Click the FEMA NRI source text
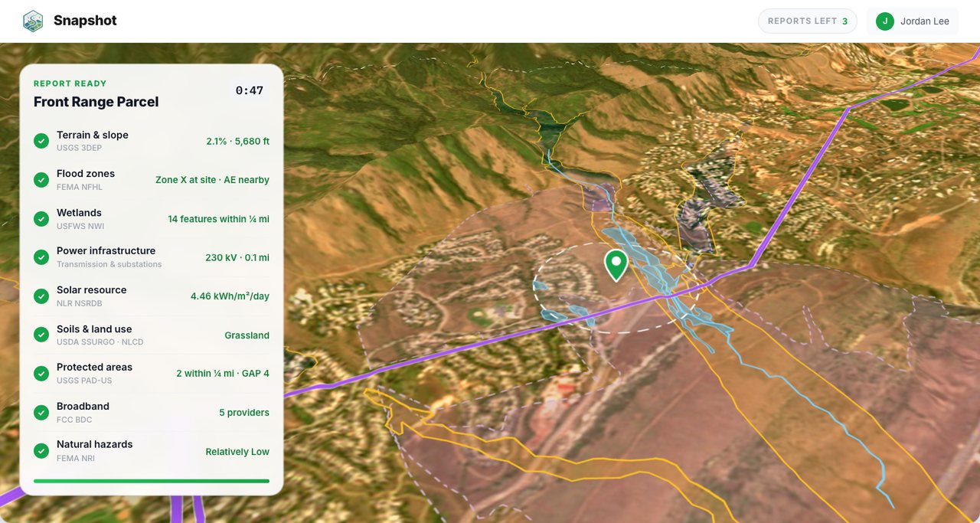The image size is (980, 523). point(76,458)
